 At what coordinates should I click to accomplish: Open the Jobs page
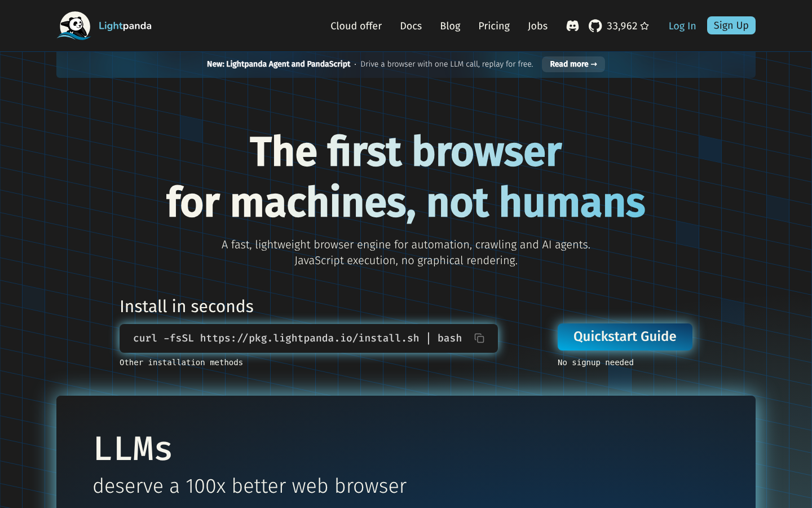(x=537, y=26)
